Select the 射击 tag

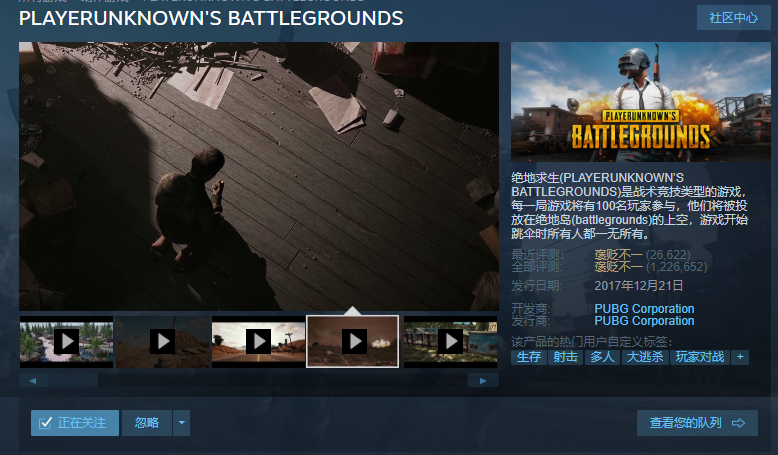coord(565,357)
